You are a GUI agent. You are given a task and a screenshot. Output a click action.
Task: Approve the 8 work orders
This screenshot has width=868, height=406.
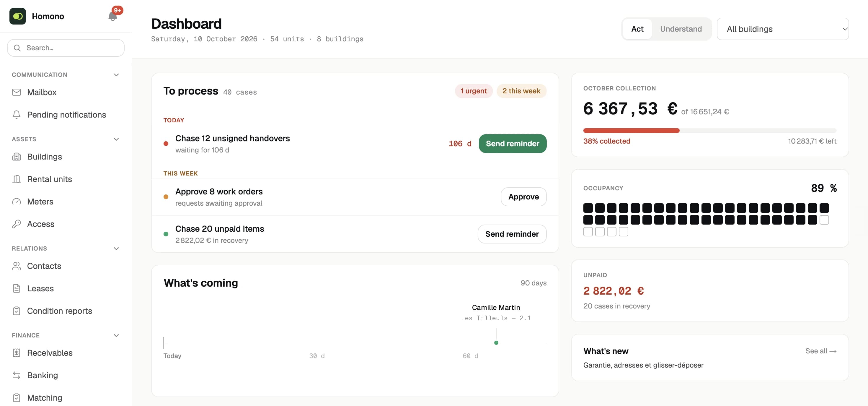[523, 197]
